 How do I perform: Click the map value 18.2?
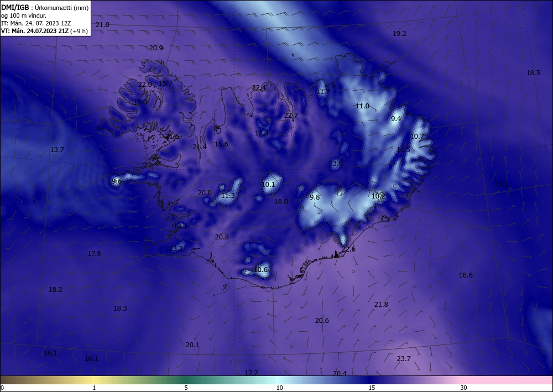[55, 290]
